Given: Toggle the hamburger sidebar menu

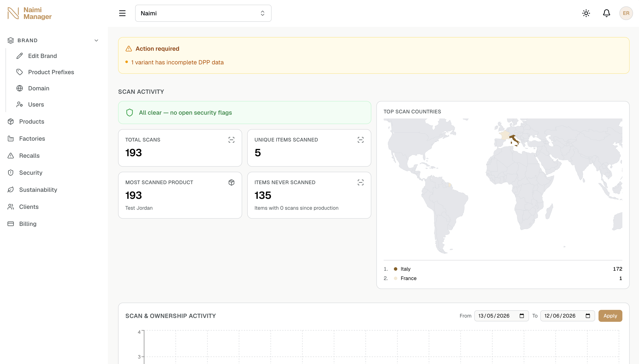Looking at the screenshot, I should [x=122, y=13].
